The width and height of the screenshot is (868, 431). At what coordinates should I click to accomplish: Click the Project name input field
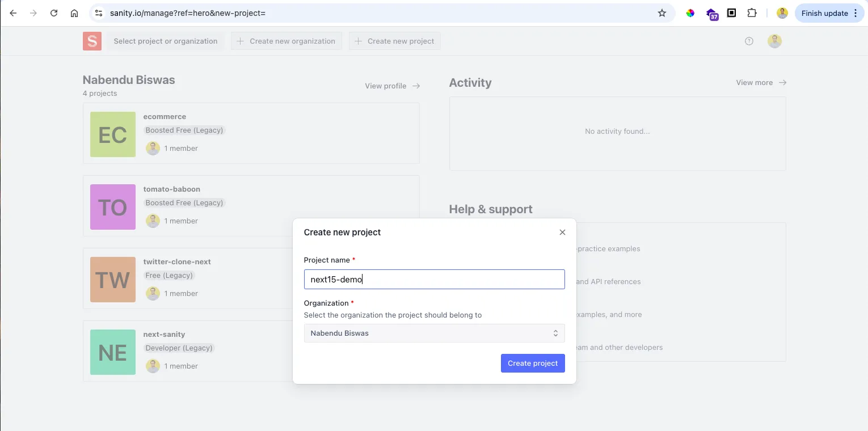tap(434, 279)
